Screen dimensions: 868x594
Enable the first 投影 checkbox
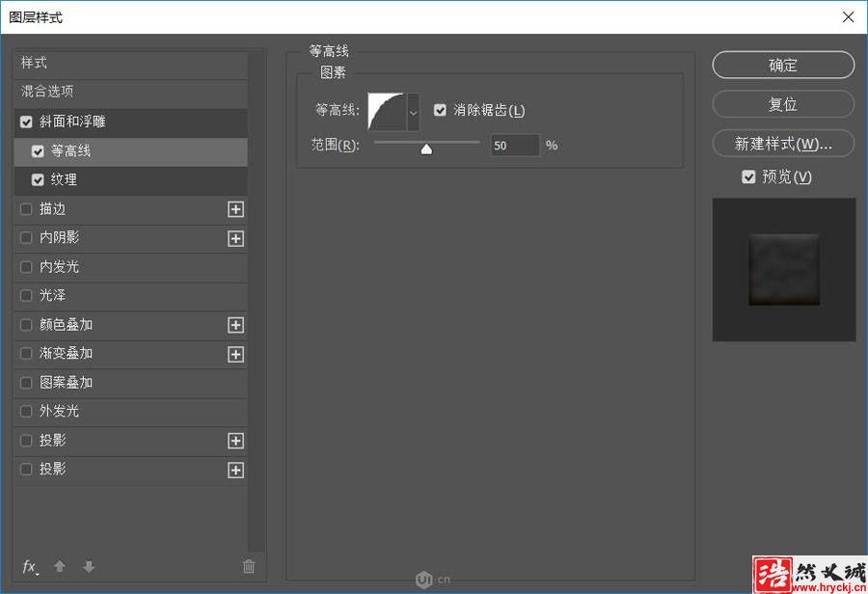26,441
